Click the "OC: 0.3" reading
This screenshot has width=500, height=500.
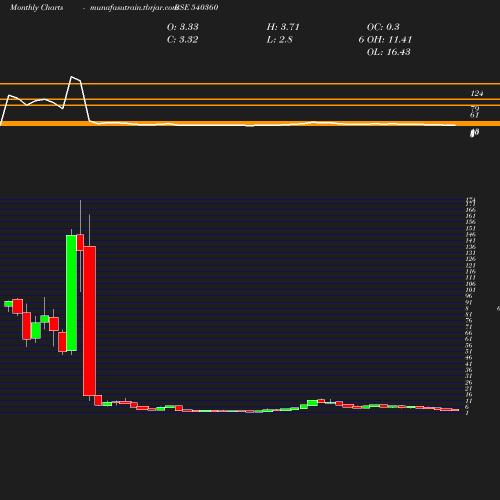tap(383, 27)
